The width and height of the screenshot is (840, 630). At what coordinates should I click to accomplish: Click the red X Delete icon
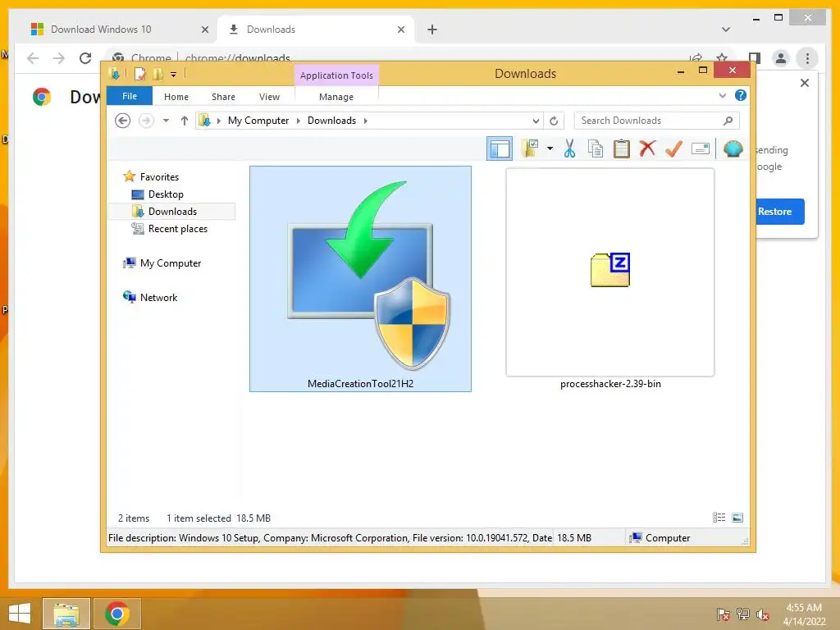point(648,148)
